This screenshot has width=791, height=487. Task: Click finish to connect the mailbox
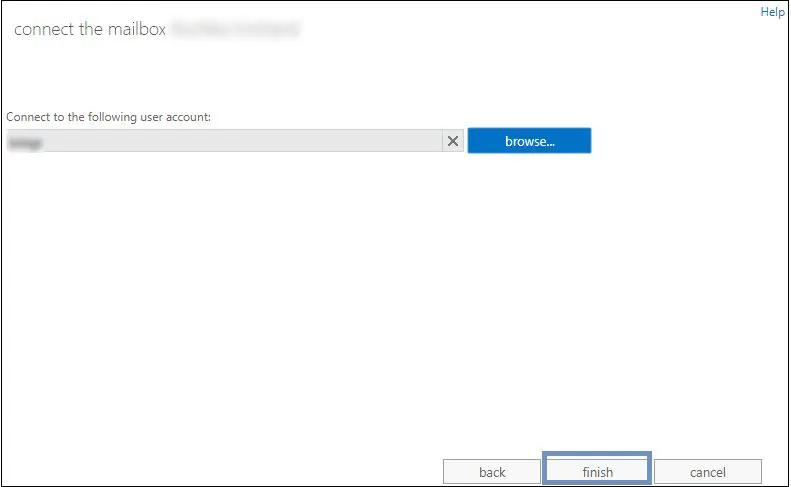(597, 470)
